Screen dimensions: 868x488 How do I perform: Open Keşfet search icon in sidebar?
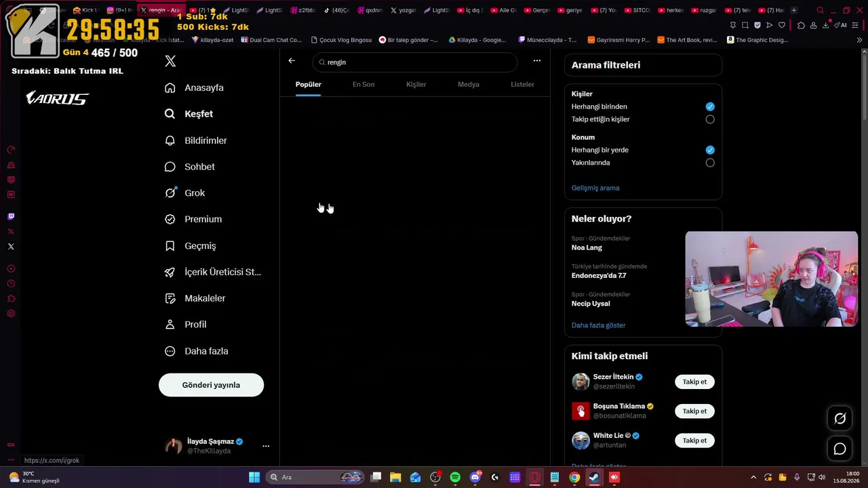170,114
